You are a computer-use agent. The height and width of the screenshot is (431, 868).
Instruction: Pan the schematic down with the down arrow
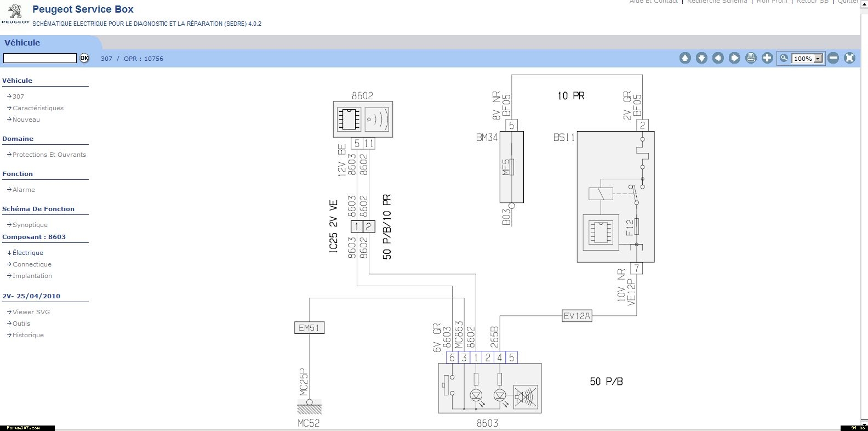click(x=701, y=58)
